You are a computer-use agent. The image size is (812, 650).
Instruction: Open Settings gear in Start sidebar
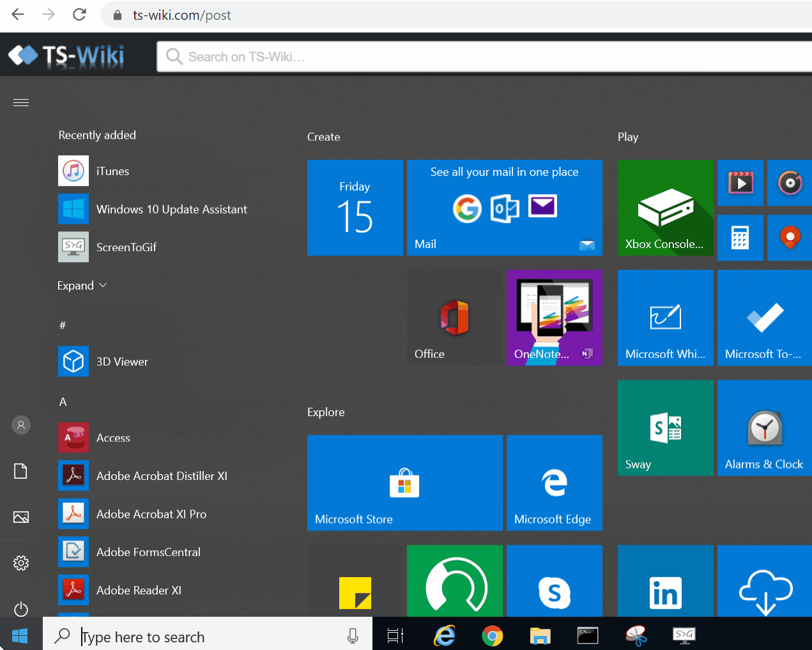pyautogui.click(x=21, y=563)
